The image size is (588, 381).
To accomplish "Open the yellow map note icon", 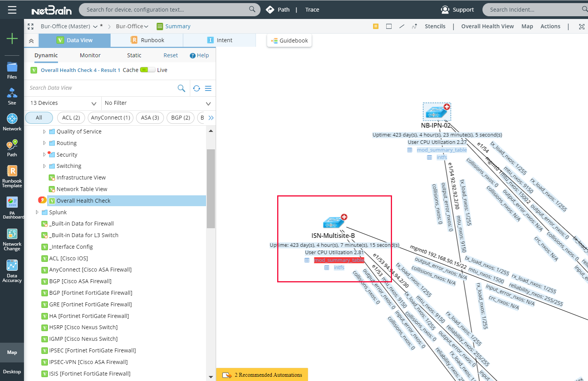I will (x=375, y=26).
